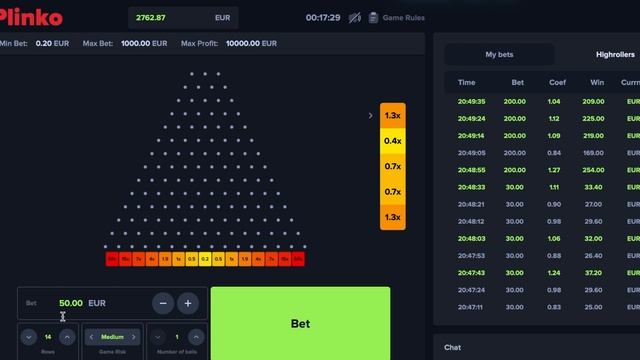Increase the Number of balls
Image resolution: width=640 pixels, height=360 pixels.
(196, 337)
